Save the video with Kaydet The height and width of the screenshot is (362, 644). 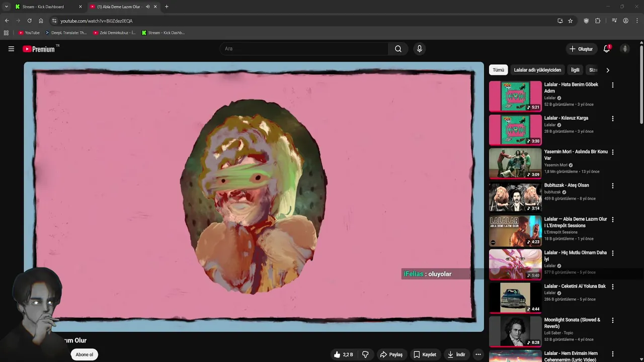pos(425,354)
